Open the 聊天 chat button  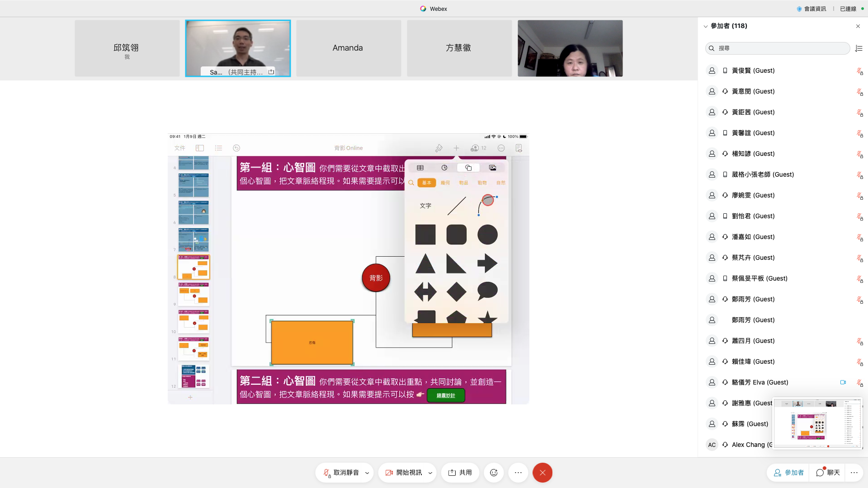coord(828,473)
